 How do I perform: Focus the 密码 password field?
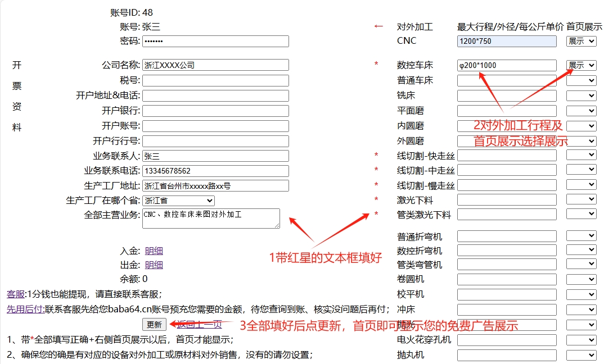coord(215,42)
